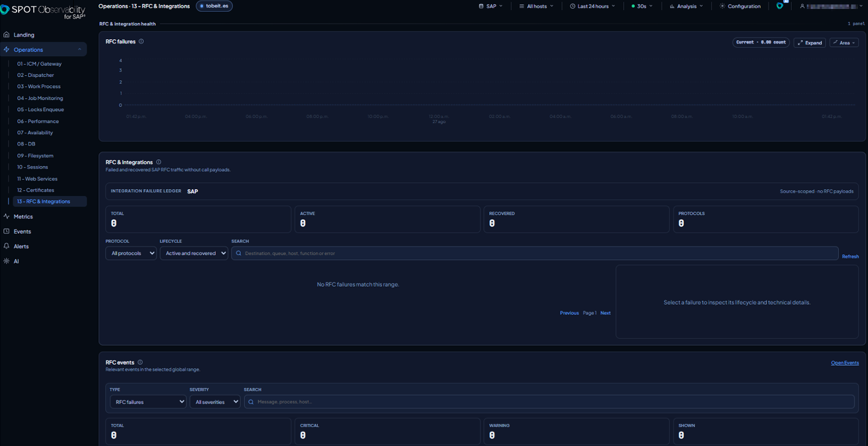Open the Area chart type dropdown
This screenshot has width=868, height=446.
(x=844, y=43)
